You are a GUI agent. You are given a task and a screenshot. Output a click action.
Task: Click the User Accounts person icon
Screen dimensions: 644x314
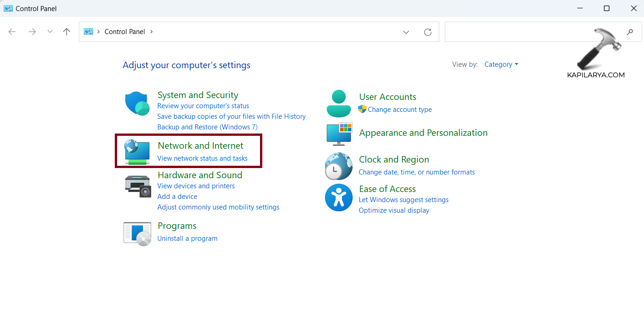(x=339, y=104)
